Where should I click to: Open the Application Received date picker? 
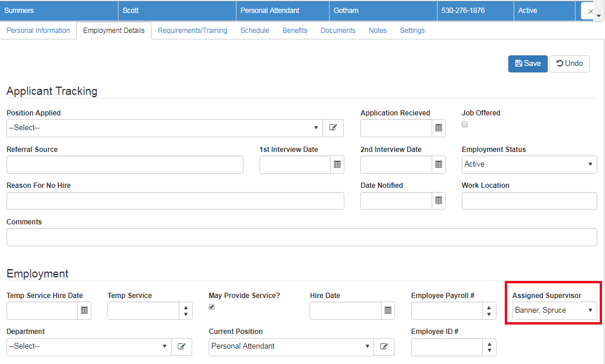click(x=438, y=128)
